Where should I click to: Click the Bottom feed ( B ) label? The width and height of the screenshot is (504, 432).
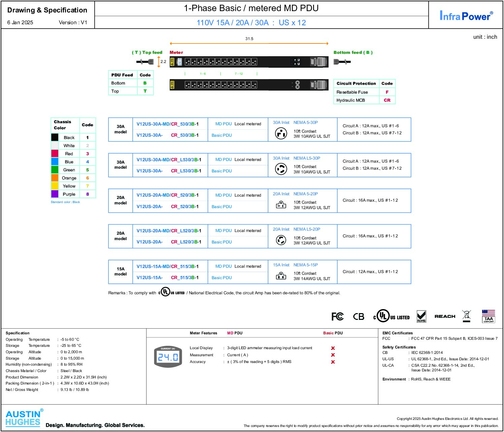point(353,52)
